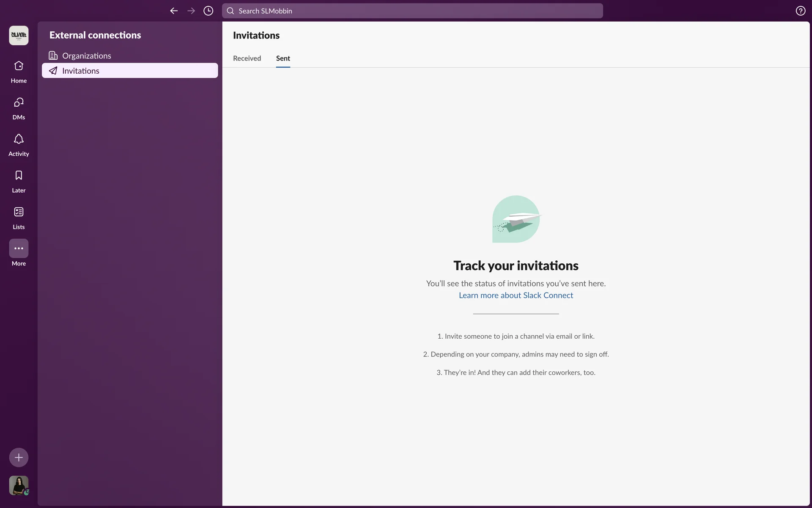Click the More three-dots button
812x508 pixels.
pyautogui.click(x=19, y=248)
